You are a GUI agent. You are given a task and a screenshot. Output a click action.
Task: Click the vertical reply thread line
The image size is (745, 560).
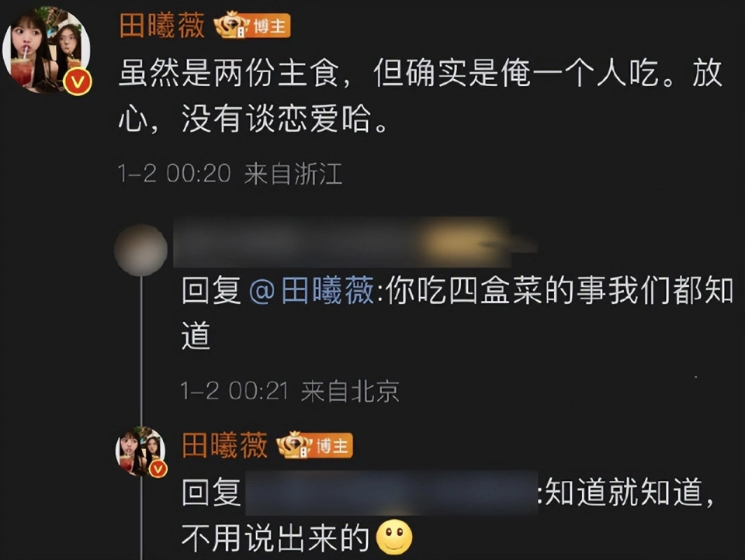click(x=141, y=351)
